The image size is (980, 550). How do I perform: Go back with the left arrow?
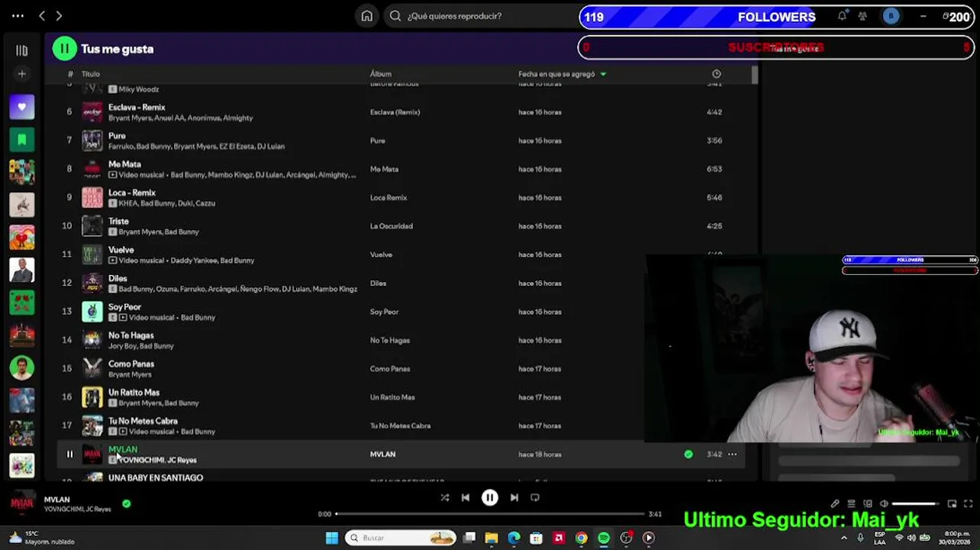(42, 15)
